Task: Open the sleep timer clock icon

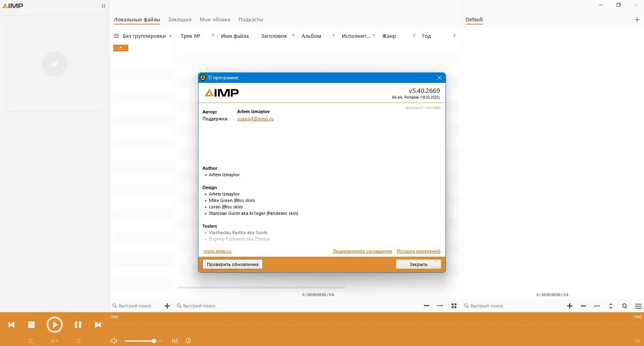Action: (188, 341)
